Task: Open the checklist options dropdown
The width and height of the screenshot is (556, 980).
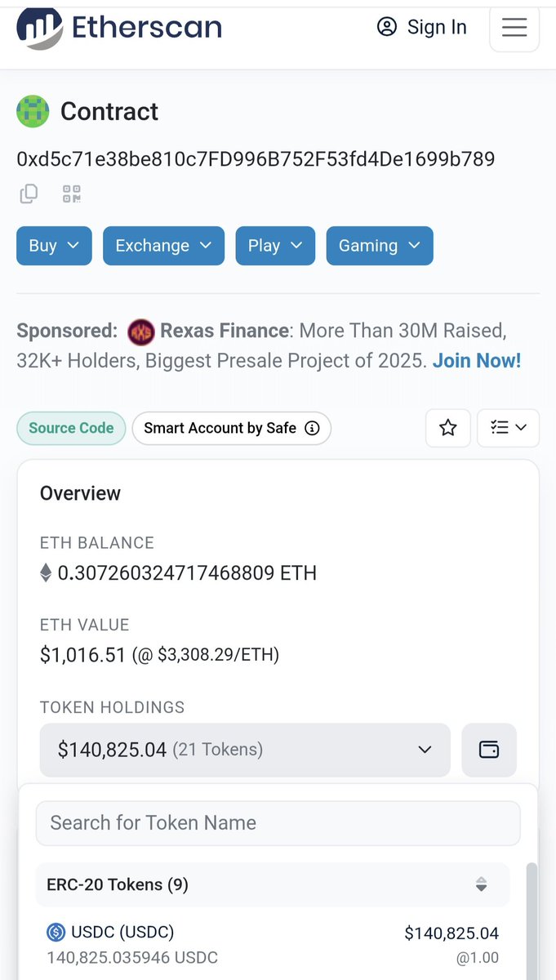Action: pos(509,428)
